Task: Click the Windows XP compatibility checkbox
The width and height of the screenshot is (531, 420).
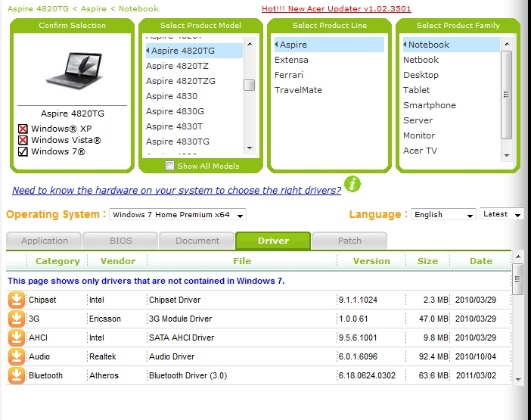Action: (x=23, y=129)
